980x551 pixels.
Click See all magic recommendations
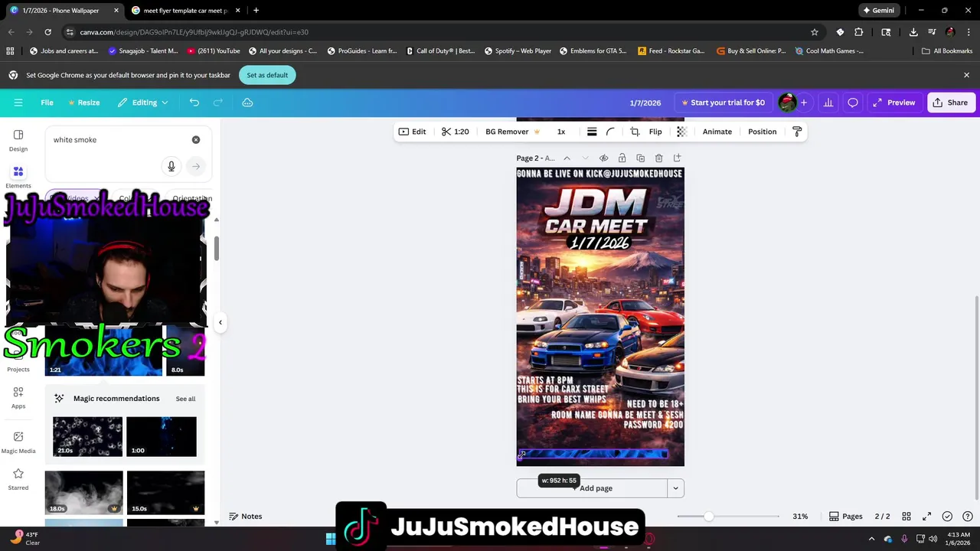coord(185,399)
